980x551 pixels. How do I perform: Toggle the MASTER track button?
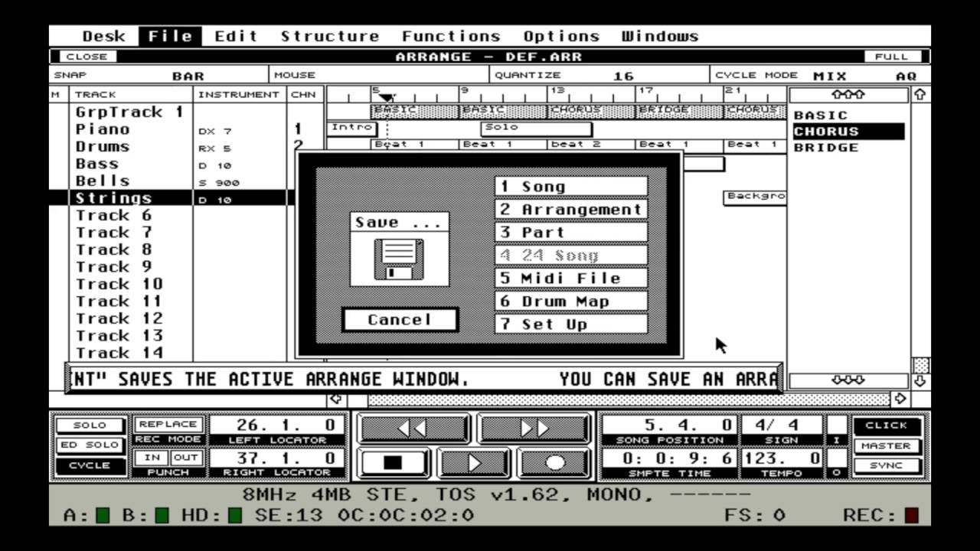click(887, 445)
